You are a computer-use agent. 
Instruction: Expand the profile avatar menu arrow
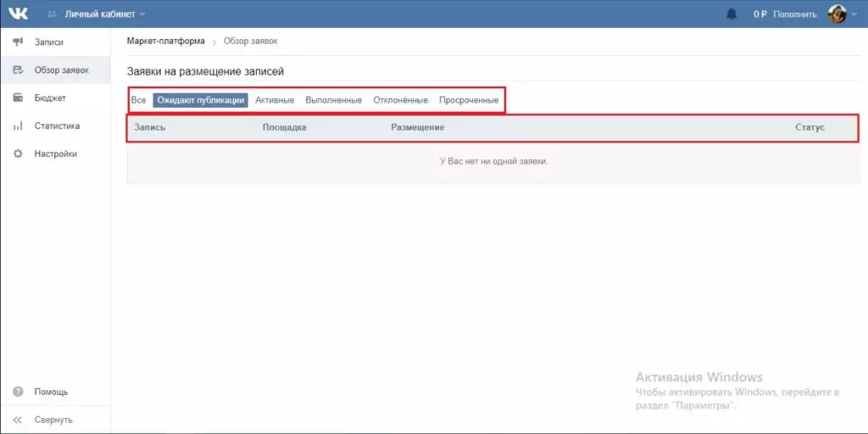pos(854,14)
